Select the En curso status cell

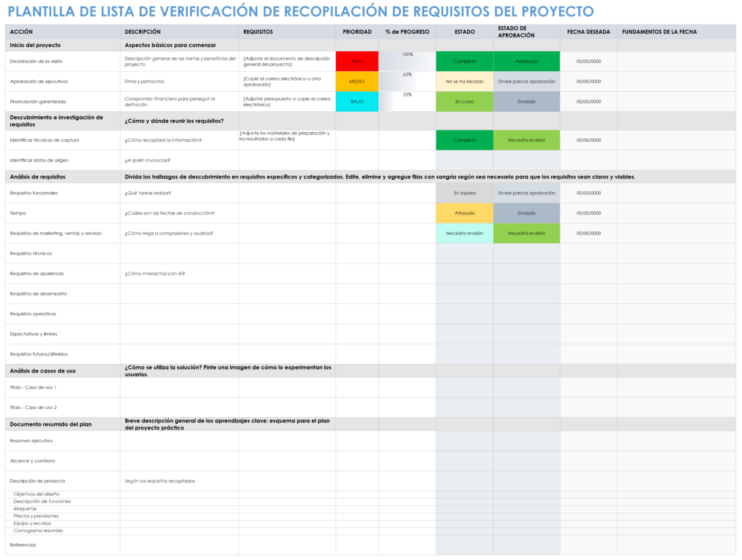pyautogui.click(x=464, y=101)
